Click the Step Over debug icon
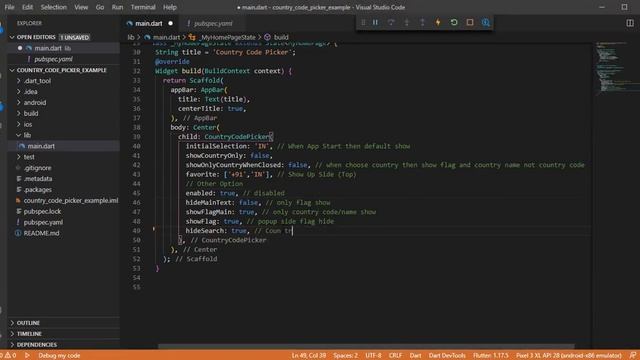This screenshot has width=640, height=360. pos(391,22)
